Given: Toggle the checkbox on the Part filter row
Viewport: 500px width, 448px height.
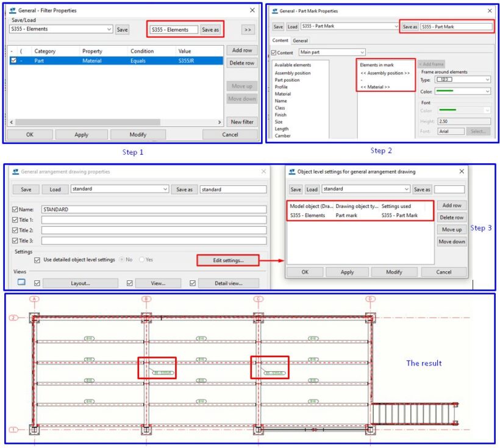Looking at the screenshot, I should coord(13,61).
